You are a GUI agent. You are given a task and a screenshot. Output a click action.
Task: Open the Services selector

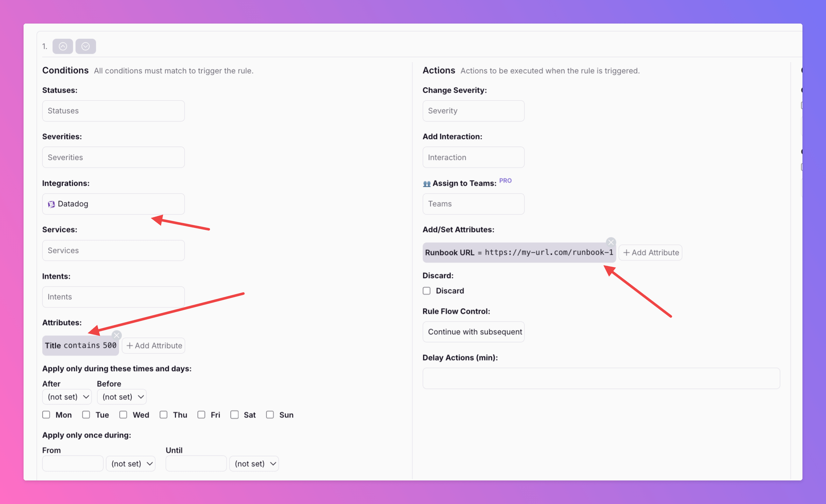coord(113,250)
